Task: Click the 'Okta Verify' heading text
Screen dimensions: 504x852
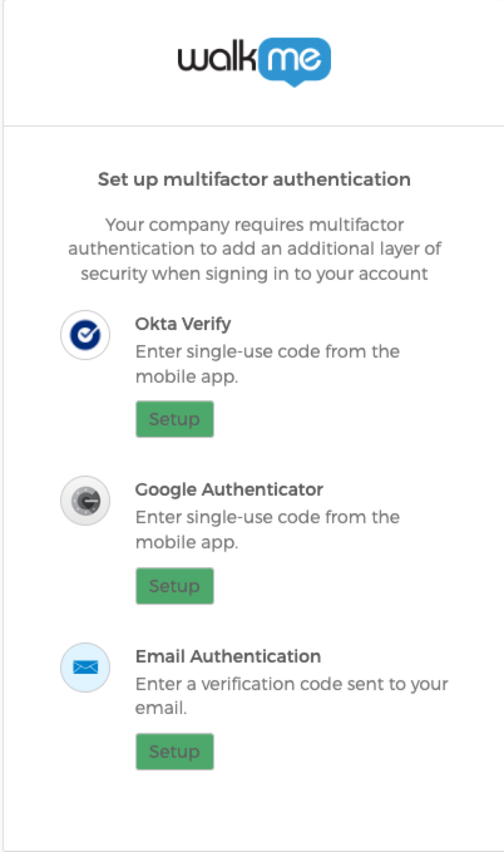Action: pos(182,324)
